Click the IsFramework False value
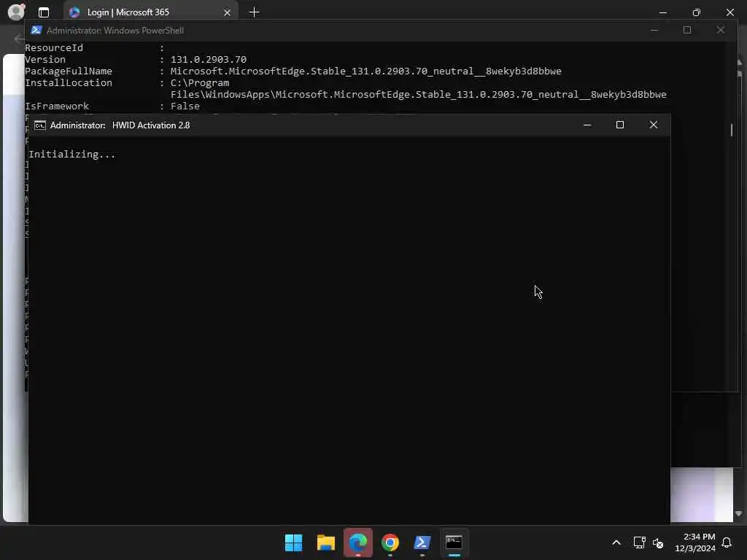Viewport: 747px width, 560px height. coord(185,106)
